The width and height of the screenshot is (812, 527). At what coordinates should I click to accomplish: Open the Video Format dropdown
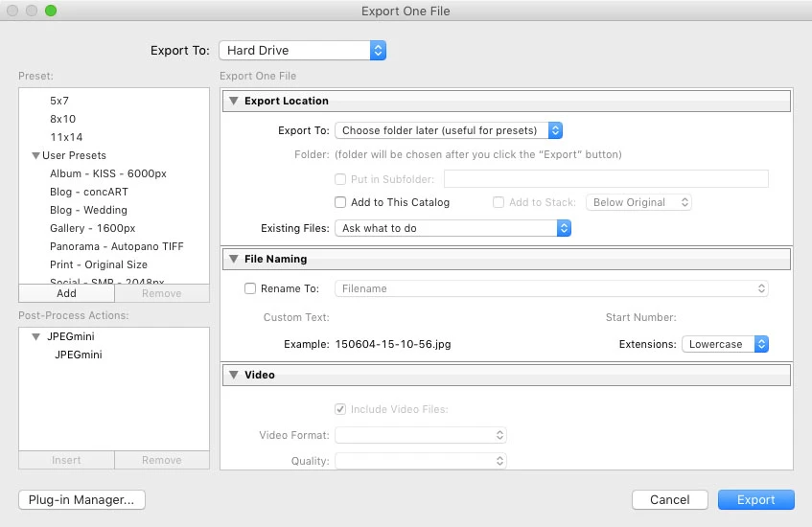pyautogui.click(x=421, y=435)
